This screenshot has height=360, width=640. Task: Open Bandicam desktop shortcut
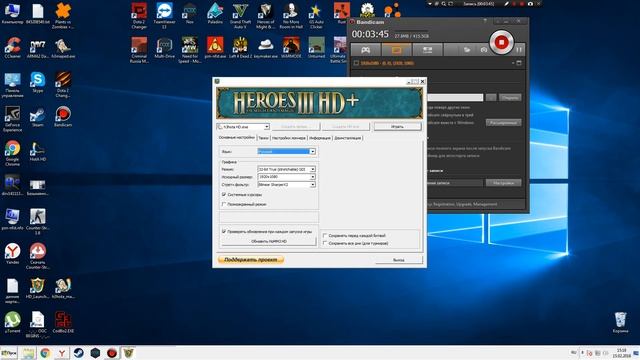(63, 117)
